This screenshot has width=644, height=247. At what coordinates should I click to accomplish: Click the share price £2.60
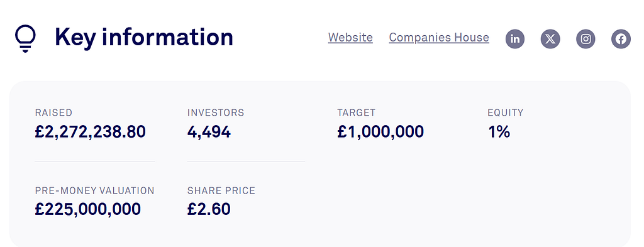pos(209,209)
